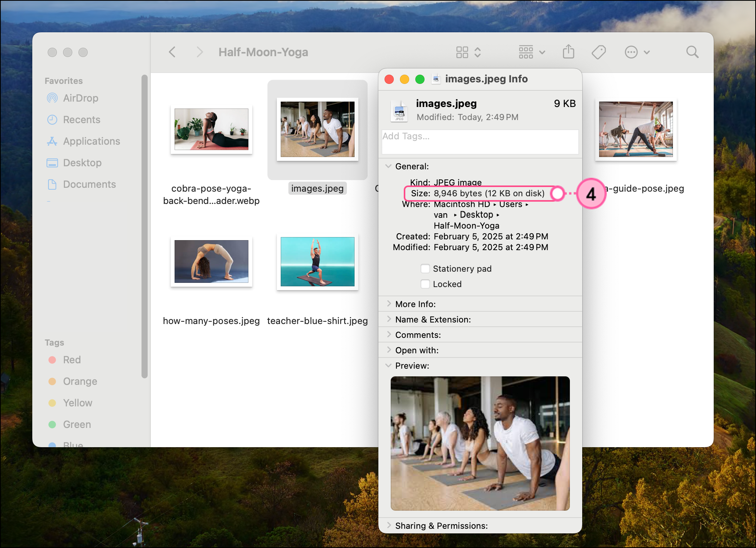
Task: Select the cobra-pose-yoga webp thumbnail
Action: point(211,129)
